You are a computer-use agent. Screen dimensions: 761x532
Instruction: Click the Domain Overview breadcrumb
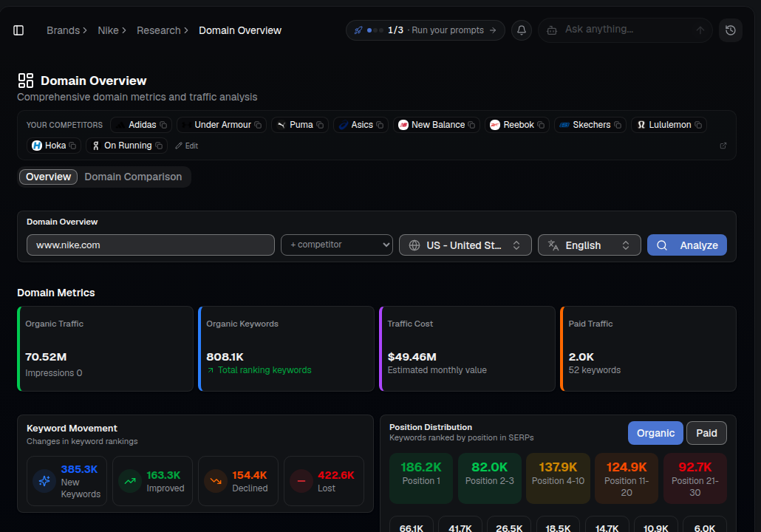pos(240,30)
